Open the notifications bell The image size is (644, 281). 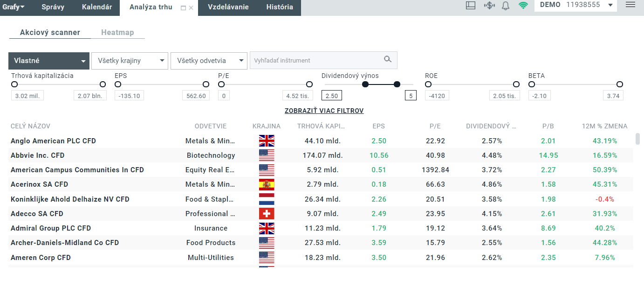click(506, 6)
